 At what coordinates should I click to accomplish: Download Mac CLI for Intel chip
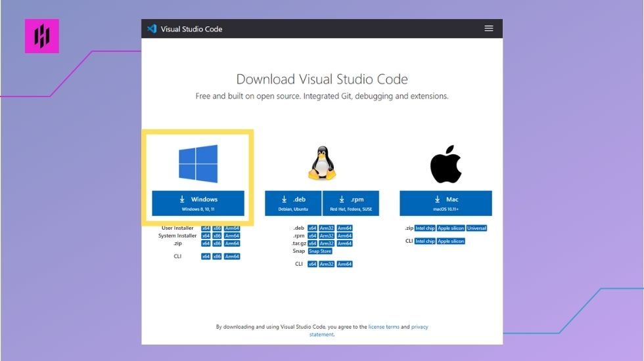(425, 242)
